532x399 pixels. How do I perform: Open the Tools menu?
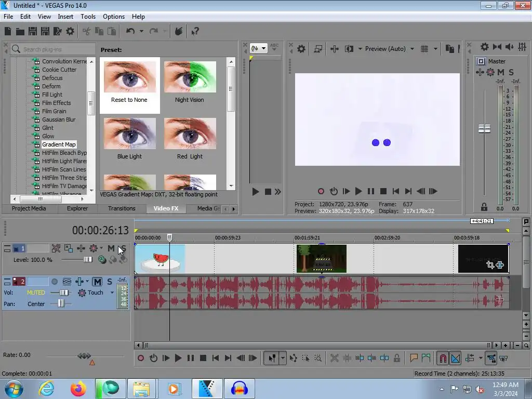click(x=88, y=16)
